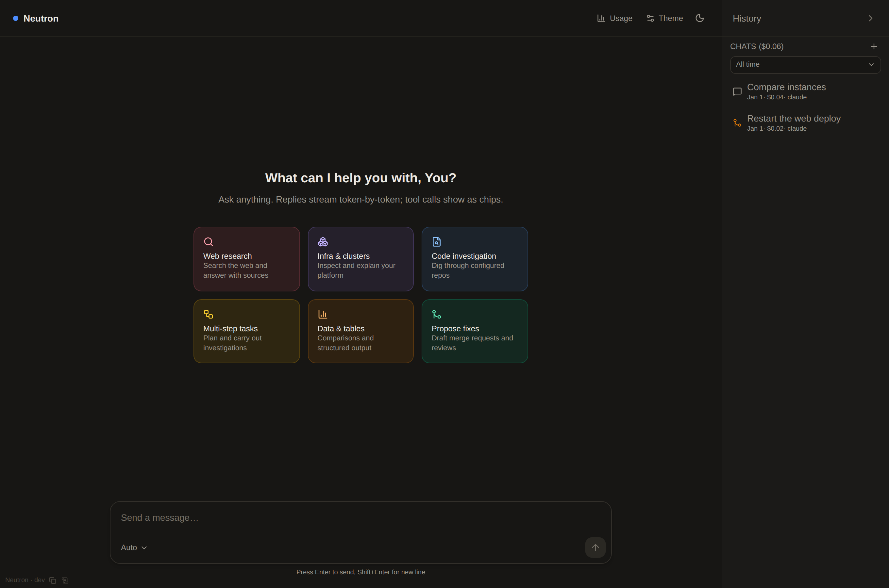889x588 pixels.
Task: Click the copy icon beside Neutron dev
Action: 53,580
